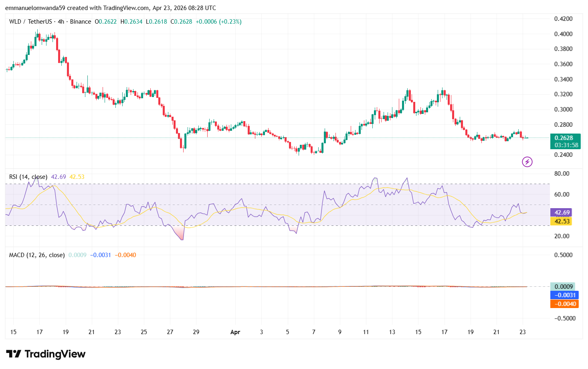Viewport: 588px width, 369px height.
Task: Open the 4h timeframe selector
Action: pos(61,22)
